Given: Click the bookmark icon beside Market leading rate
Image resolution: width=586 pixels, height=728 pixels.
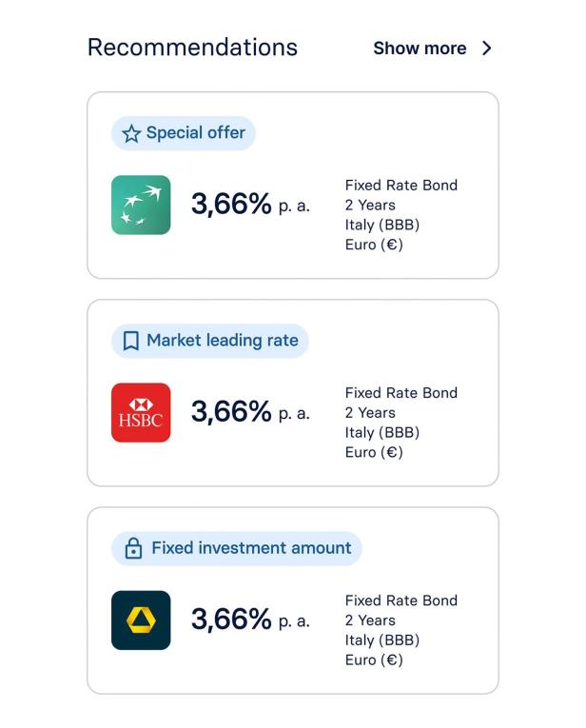Looking at the screenshot, I should pyautogui.click(x=131, y=341).
